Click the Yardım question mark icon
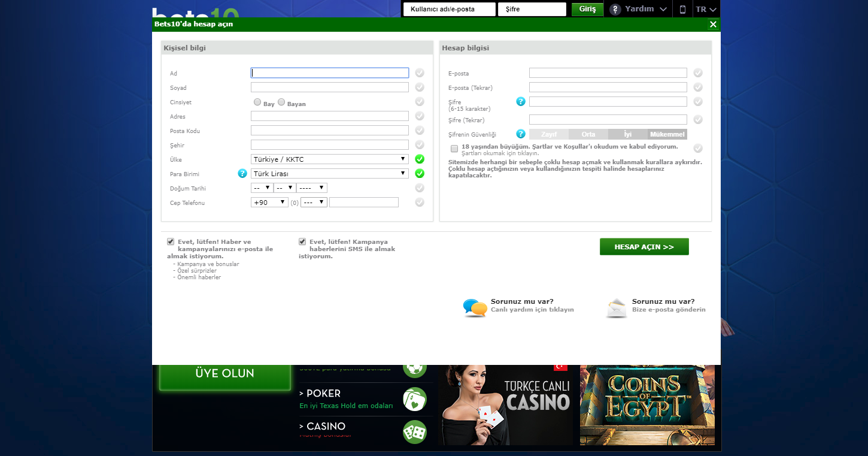Screen dimensions: 868x456 [x=615, y=10]
